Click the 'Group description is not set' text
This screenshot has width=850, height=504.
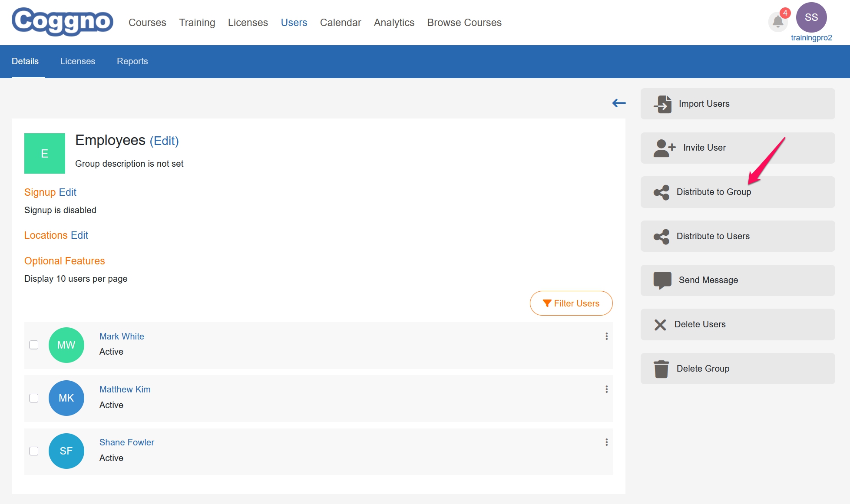pos(129,164)
